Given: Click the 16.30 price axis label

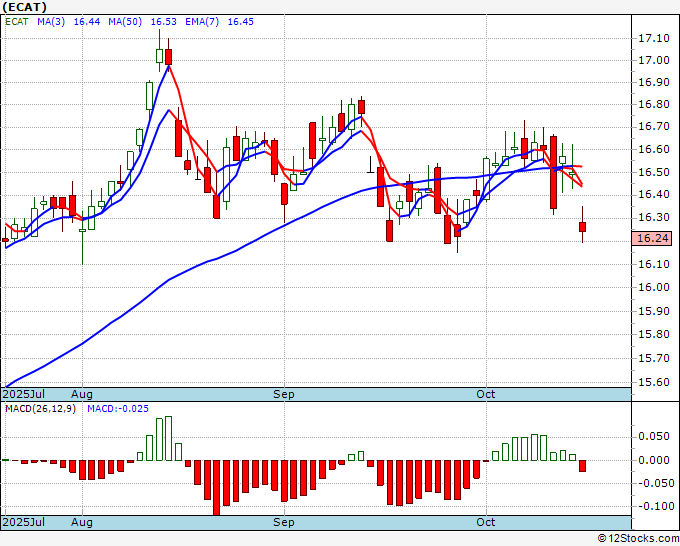Looking at the screenshot, I should tap(654, 217).
